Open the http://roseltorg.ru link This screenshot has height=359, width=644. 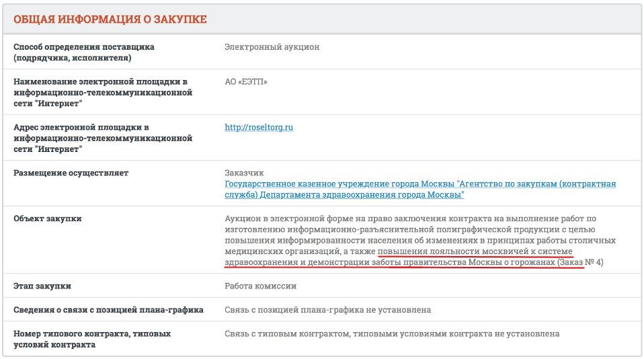pos(259,127)
